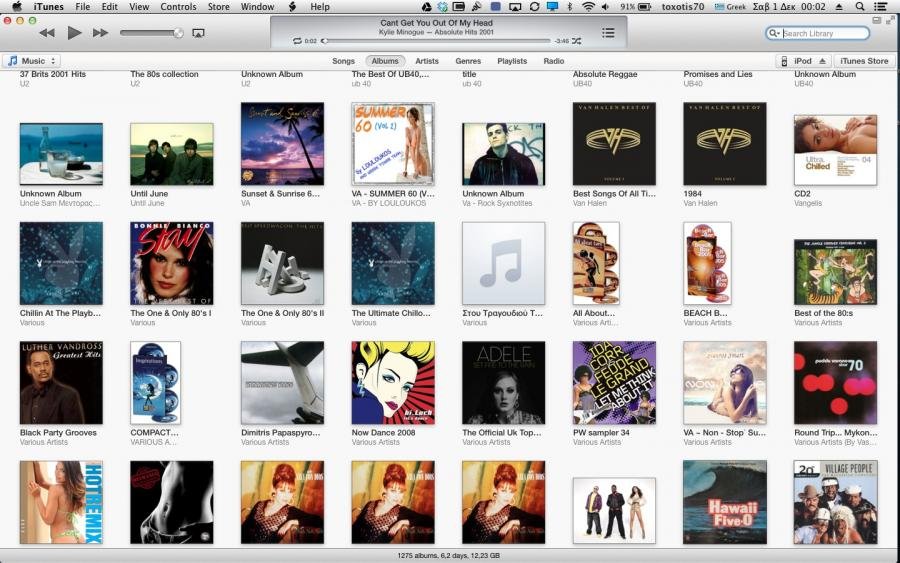Switch to mini player icon at top right

point(876,20)
